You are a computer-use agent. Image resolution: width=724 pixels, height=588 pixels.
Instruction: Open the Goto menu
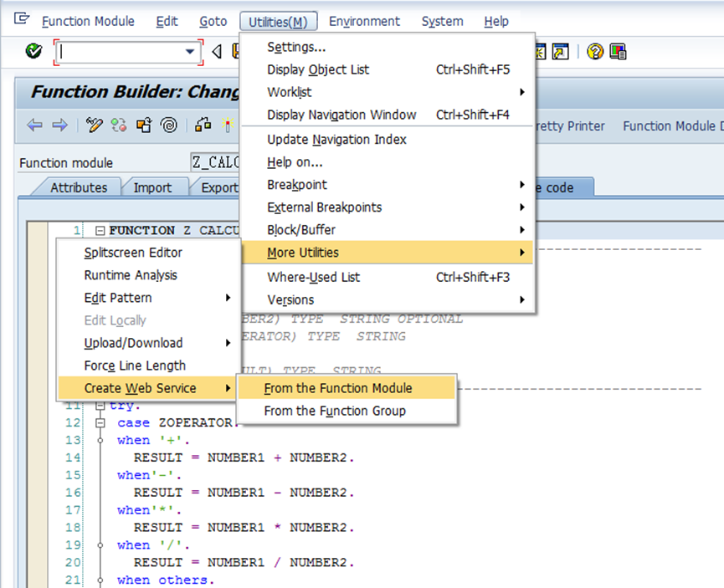213,21
